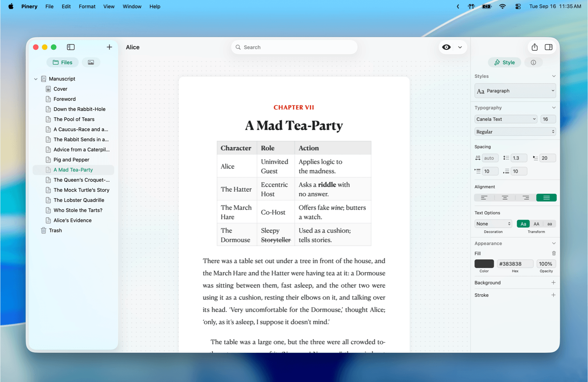Open the Files view in the sidebar
This screenshot has width=588, height=382.
click(x=62, y=62)
